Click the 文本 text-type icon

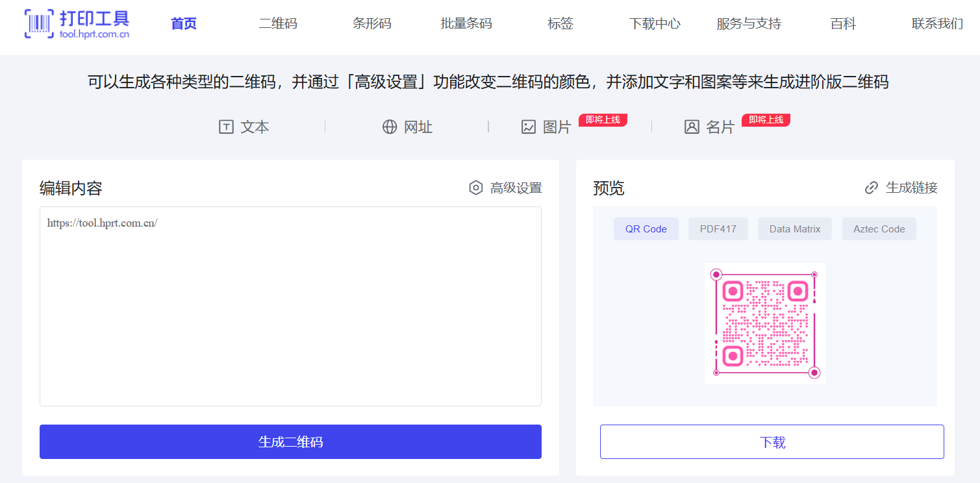click(x=226, y=127)
